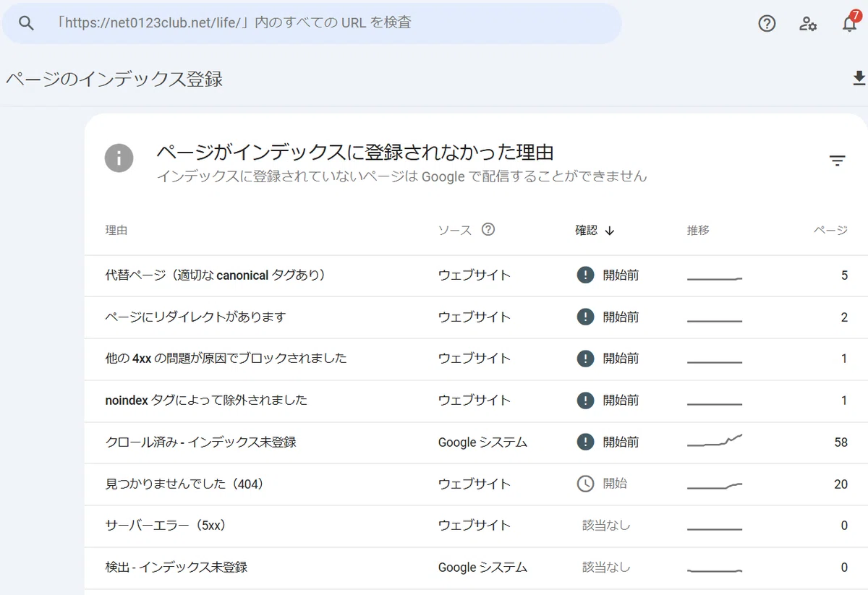This screenshot has width=868, height=595.
Task: Click page count 20
Action: (x=841, y=484)
